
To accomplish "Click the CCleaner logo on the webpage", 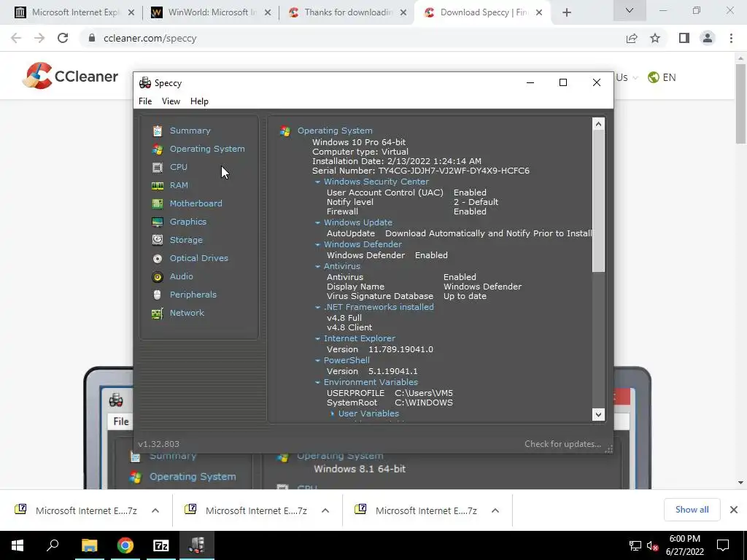I will (x=70, y=76).
